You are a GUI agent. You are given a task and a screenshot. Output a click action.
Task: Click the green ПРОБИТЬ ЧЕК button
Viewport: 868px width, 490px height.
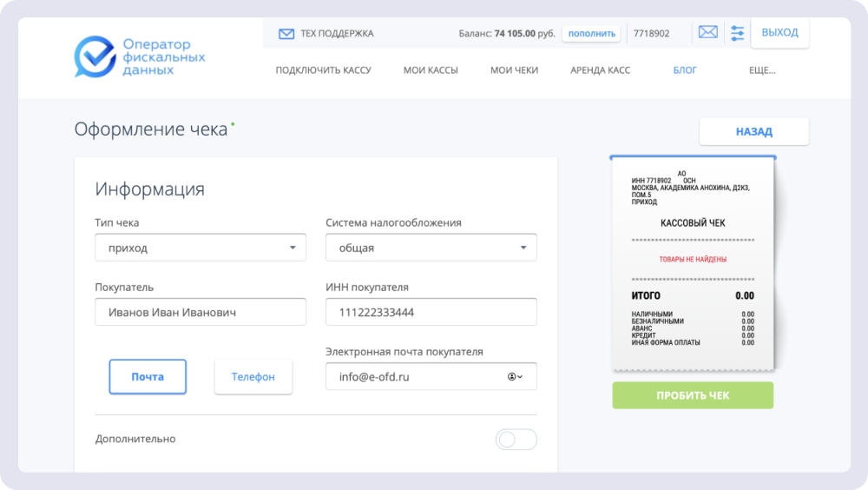[x=693, y=395]
